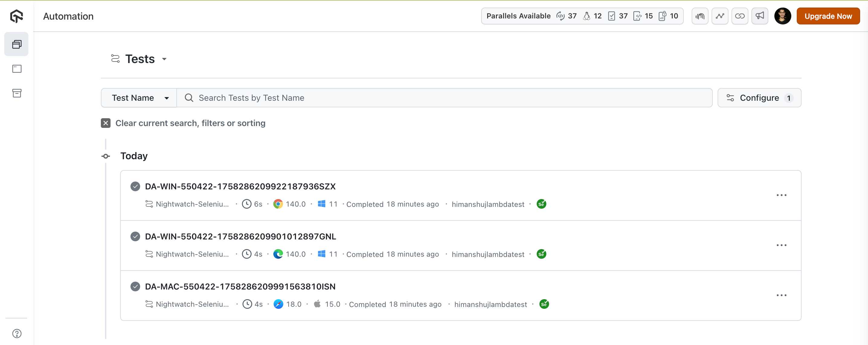Image resolution: width=868 pixels, height=345 pixels.
Task: Open the analytics graph icon in header
Action: point(720,16)
